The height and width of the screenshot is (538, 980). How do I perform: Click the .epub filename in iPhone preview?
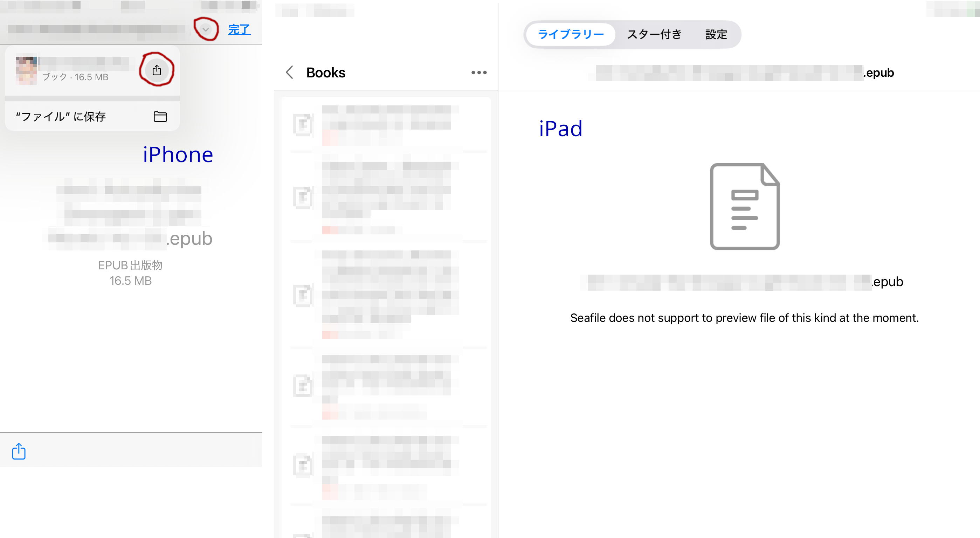[x=130, y=214]
